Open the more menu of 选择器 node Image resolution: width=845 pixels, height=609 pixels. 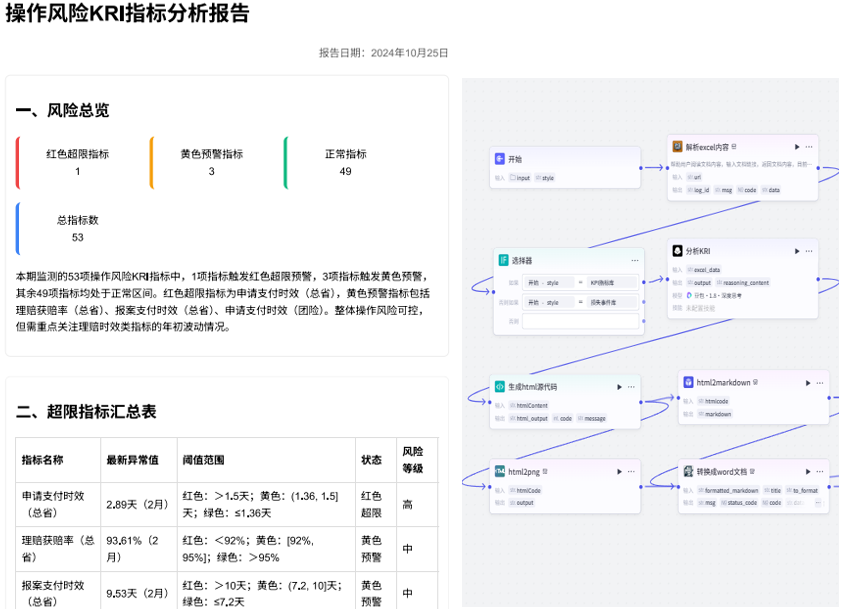(x=635, y=260)
